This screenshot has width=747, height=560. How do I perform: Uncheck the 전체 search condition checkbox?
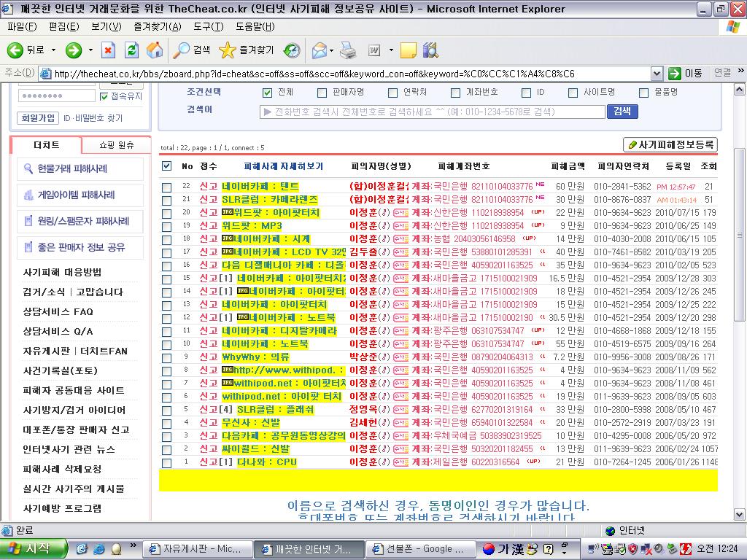point(268,93)
